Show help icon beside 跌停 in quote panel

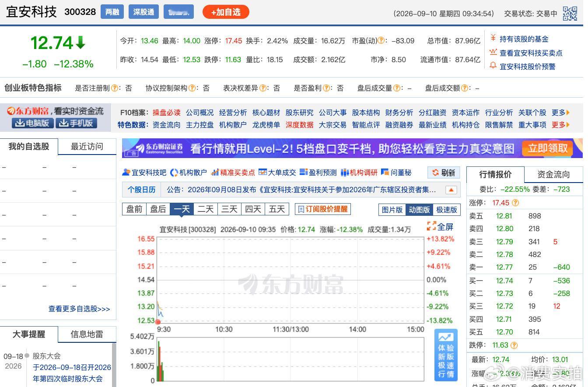514,345
